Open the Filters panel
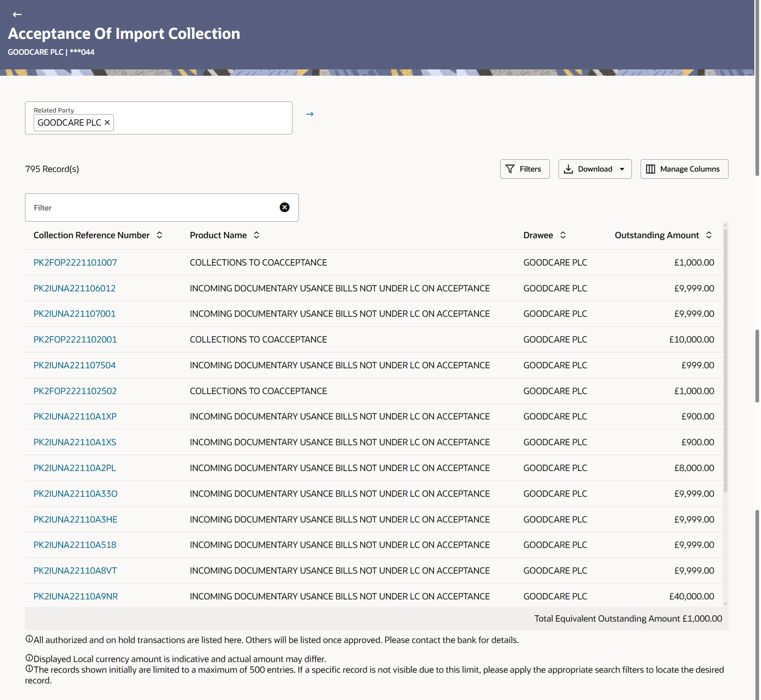 [524, 169]
